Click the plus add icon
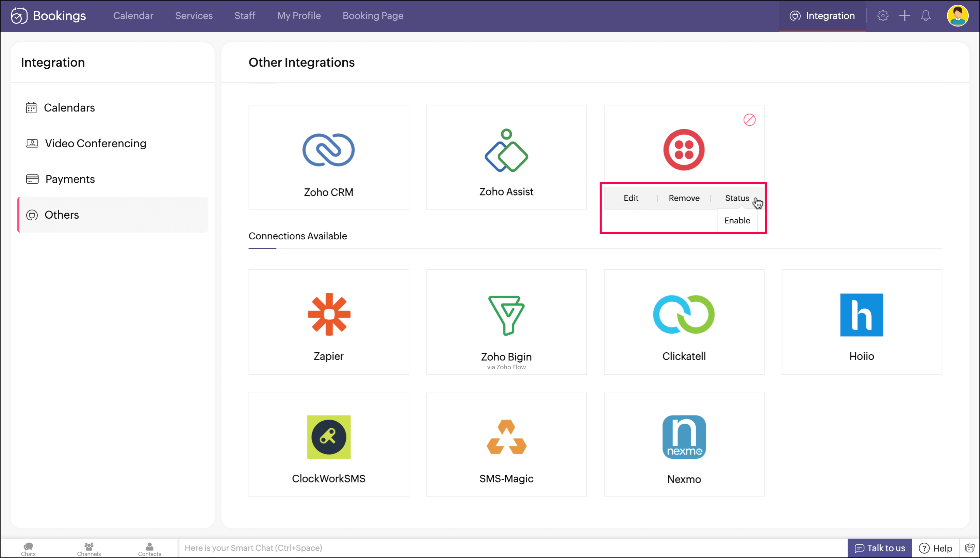980x558 pixels. (904, 16)
